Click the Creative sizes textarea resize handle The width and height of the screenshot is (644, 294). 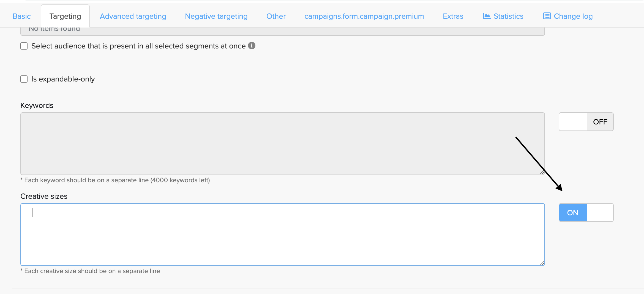pyautogui.click(x=542, y=263)
